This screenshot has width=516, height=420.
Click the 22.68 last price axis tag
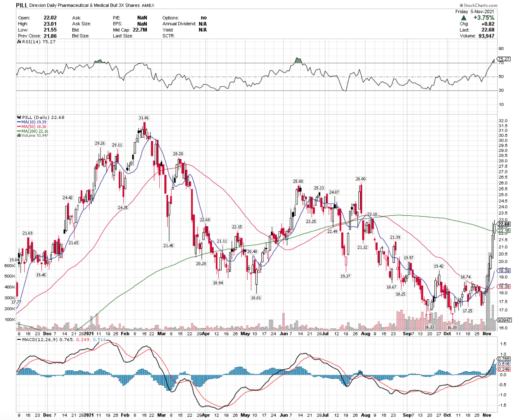coord(504,224)
